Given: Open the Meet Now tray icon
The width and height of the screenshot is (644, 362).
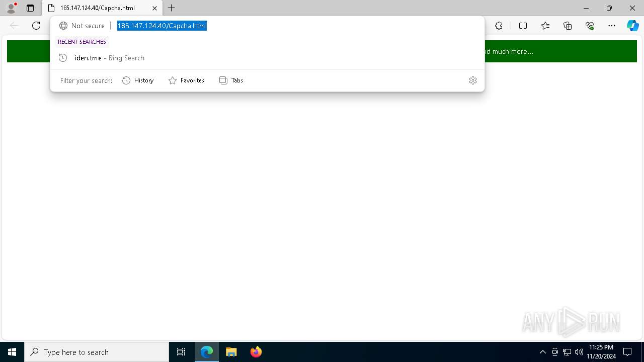Looking at the screenshot, I should pyautogui.click(x=555, y=352).
